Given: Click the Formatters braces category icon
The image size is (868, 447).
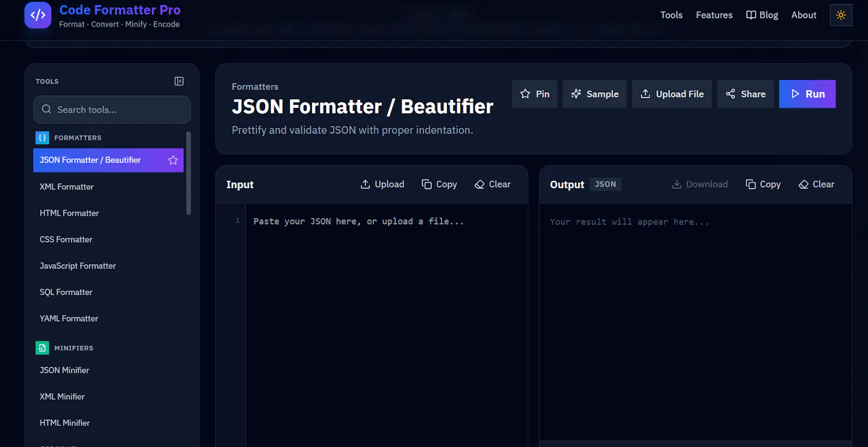Looking at the screenshot, I should [42, 138].
